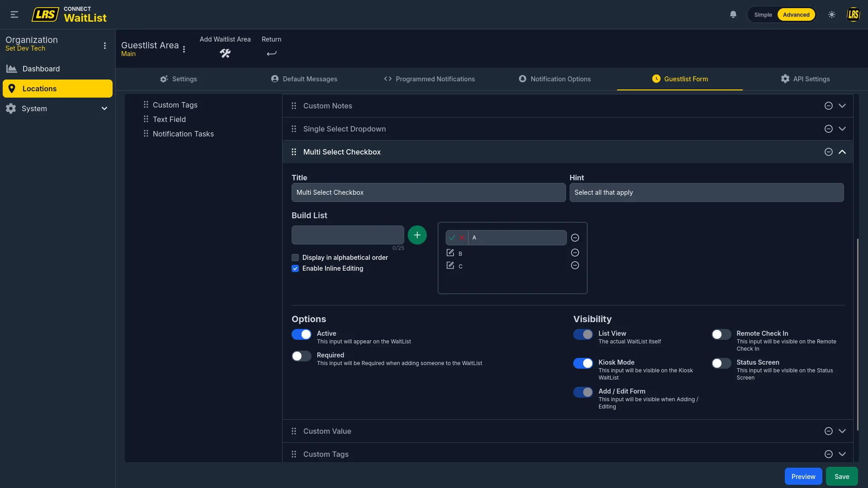Open Locations in sidebar
The image size is (868, 488).
(x=57, y=89)
